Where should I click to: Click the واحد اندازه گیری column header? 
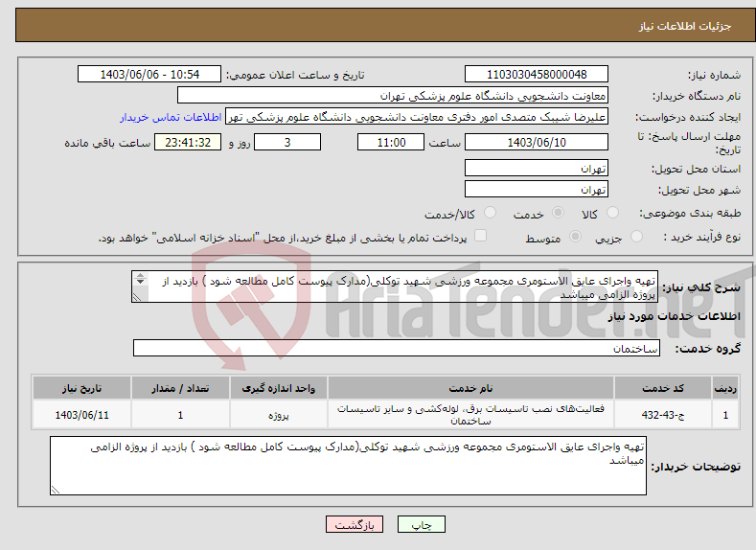click(x=279, y=388)
